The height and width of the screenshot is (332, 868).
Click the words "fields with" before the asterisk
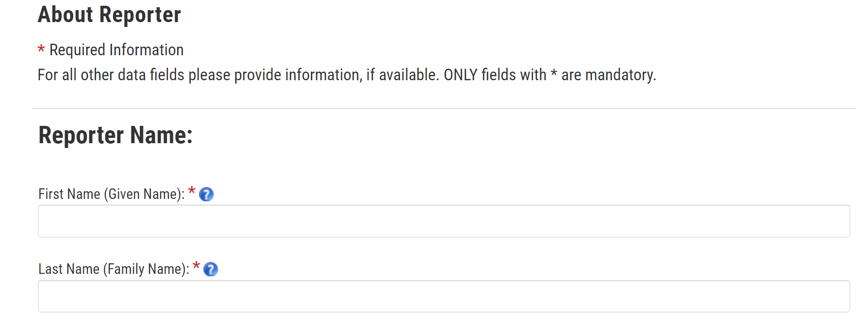pos(514,75)
